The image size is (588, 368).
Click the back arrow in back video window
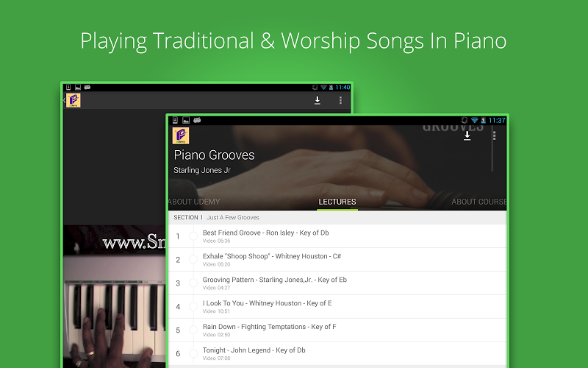64,100
